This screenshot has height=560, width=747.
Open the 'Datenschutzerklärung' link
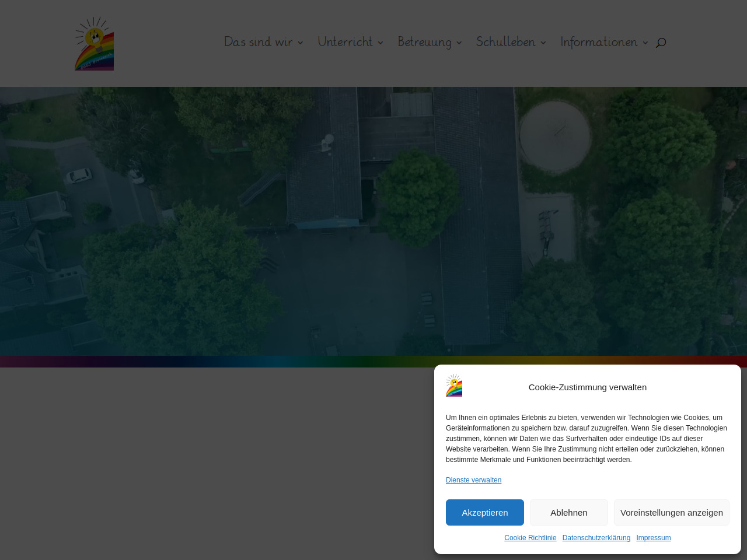tap(596, 538)
